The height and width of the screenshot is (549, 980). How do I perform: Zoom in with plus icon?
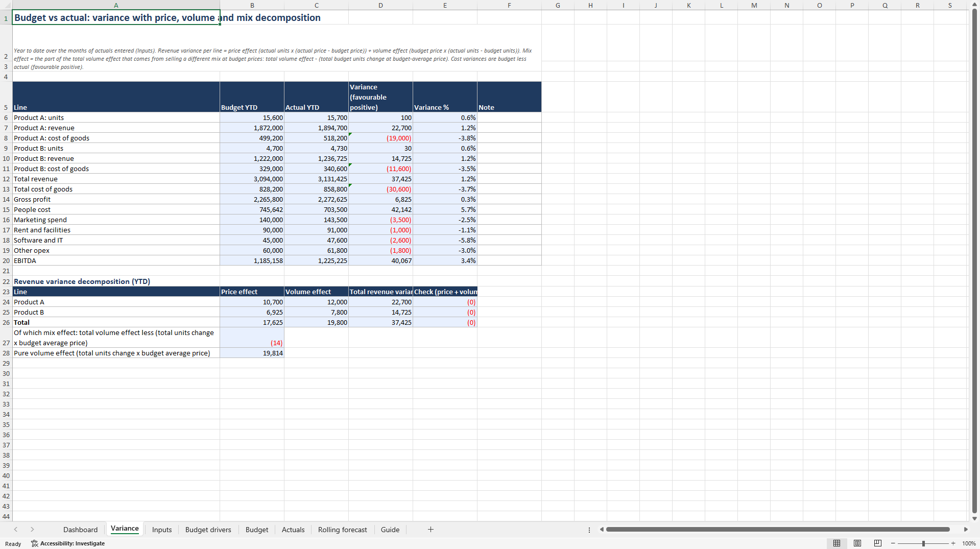click(953, 543)
